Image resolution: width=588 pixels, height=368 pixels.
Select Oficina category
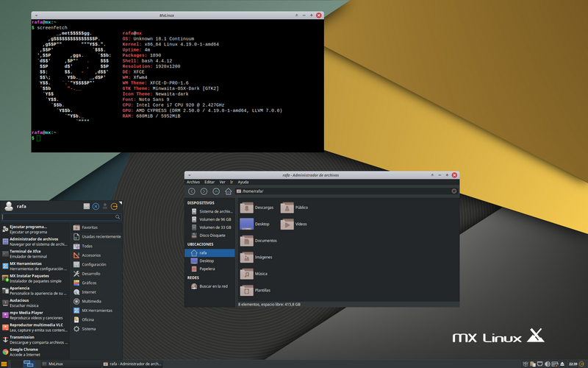click(96, 319)
